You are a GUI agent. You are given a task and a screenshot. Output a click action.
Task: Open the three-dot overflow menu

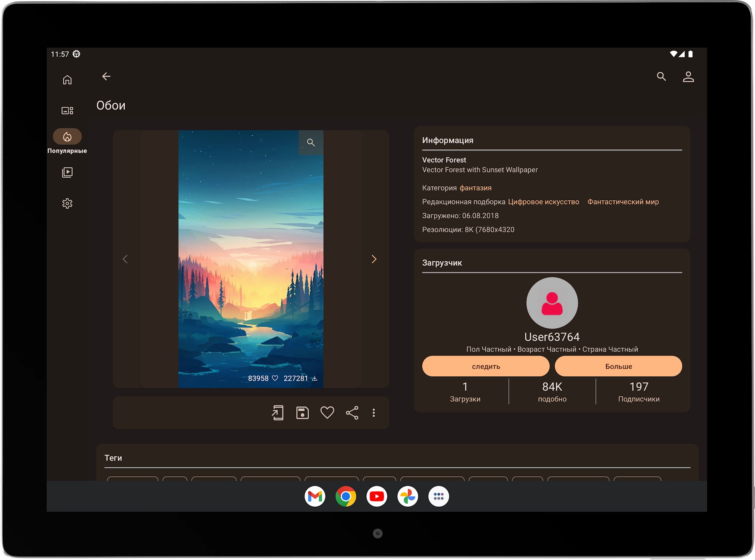click(374, 413)
